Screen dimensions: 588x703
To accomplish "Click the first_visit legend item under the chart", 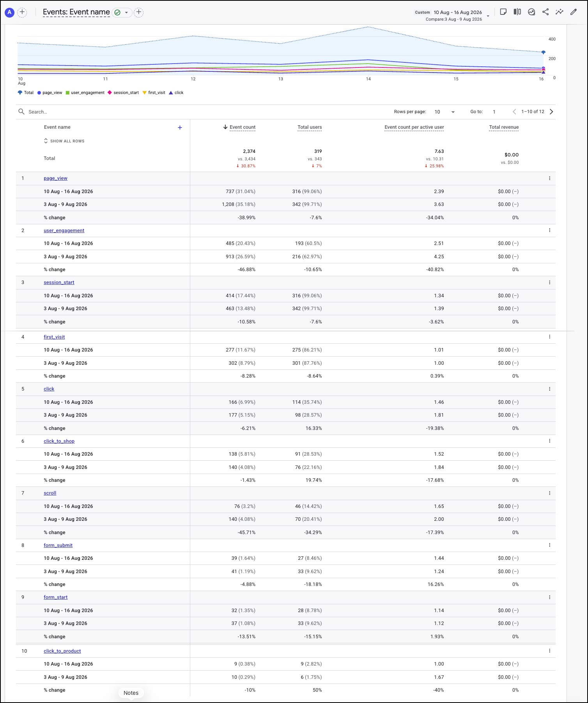I will tap(154, 93).
